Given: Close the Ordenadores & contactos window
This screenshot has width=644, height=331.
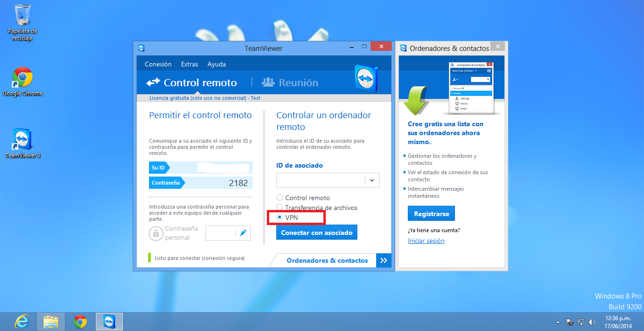Looking at the screenshot, I should point(497,46).
